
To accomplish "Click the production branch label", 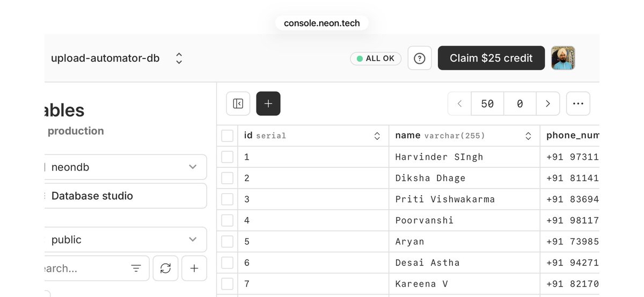I will [76, 131].
